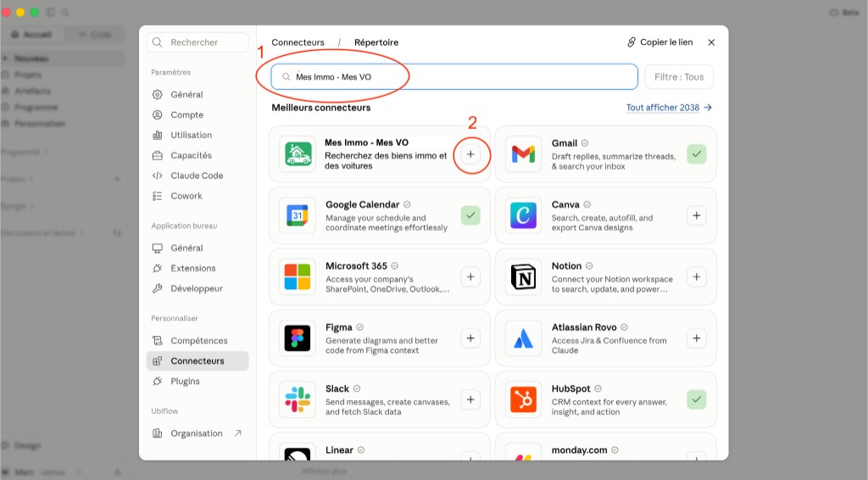This screenshot has height=480, width=868.
Task: Click the Linear verified badge
Action: [x=361, y=450]
